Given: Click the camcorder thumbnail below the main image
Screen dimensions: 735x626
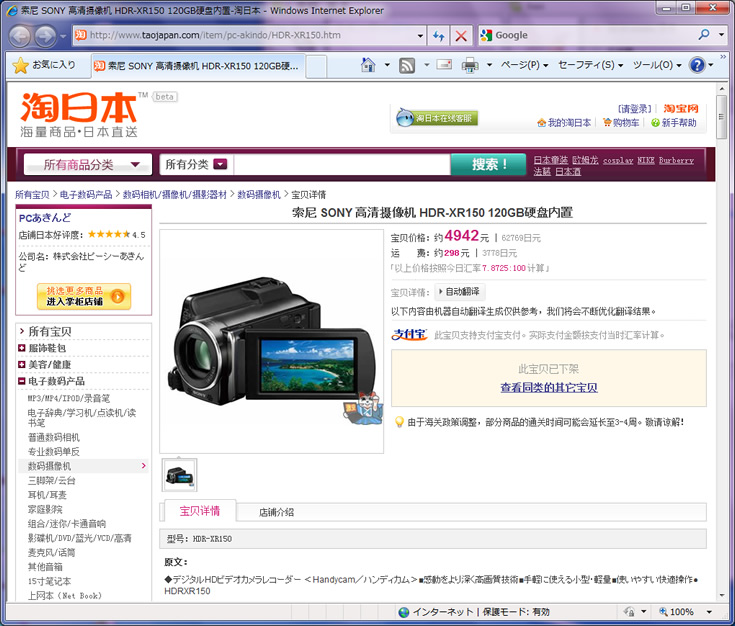Looking at the screenshot, I should (x=180, y=475).
